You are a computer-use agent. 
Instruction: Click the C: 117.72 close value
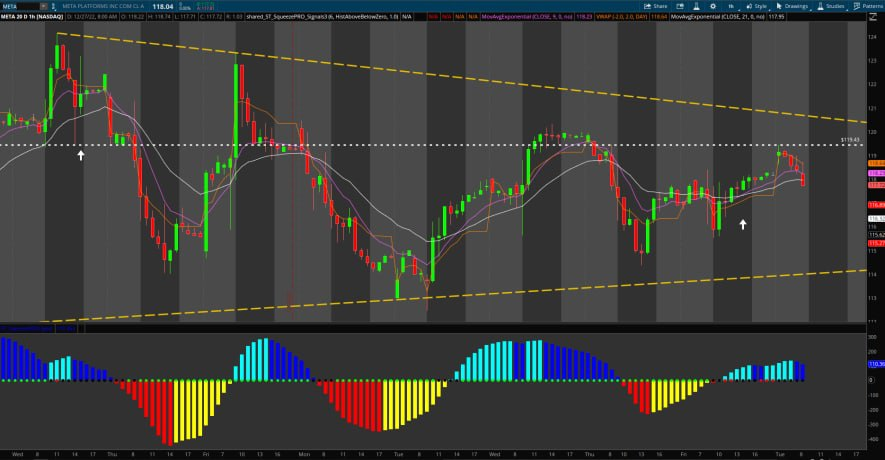(x=211, y=17)
